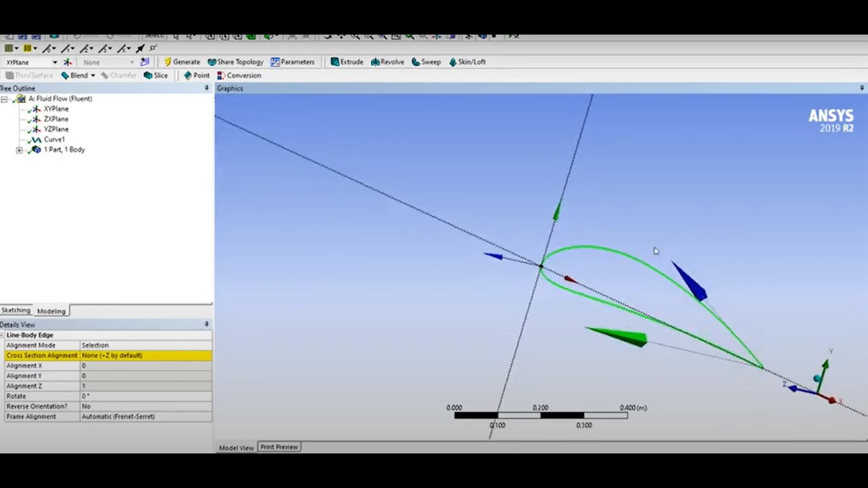Click the red X axis of the triad
The height and width of the screenshot is (488, 868).
click(x=832, y=400)
